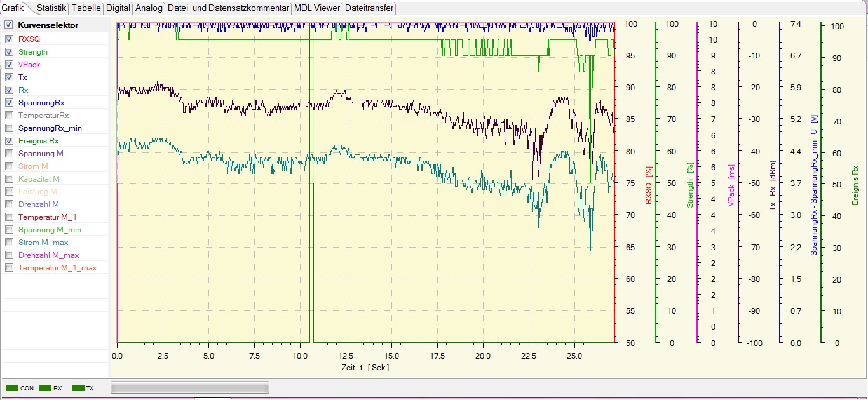Enable the TemperaturRx curve checkbox
The height and width of the screenshot is (400, 868).
point(9,115)
